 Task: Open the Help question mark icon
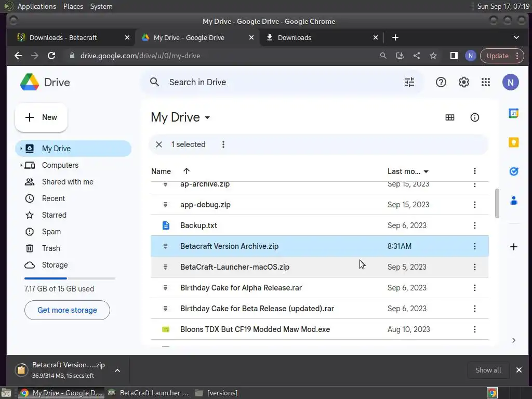pos(441,82)
